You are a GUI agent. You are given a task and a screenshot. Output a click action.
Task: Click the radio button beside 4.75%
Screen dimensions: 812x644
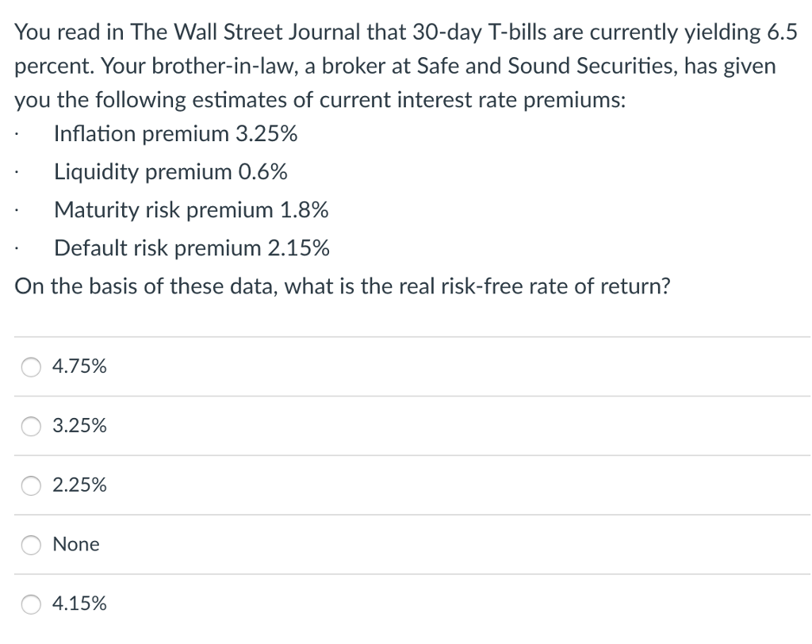(30, 366)
